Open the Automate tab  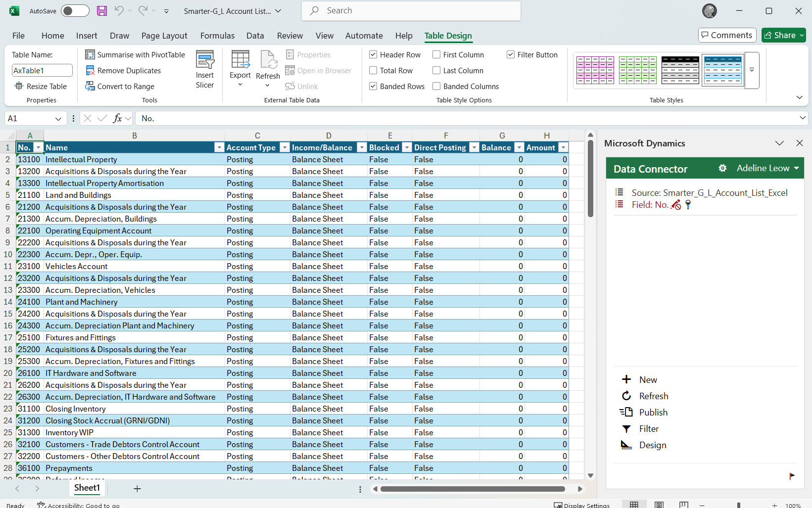coord(364,36)
